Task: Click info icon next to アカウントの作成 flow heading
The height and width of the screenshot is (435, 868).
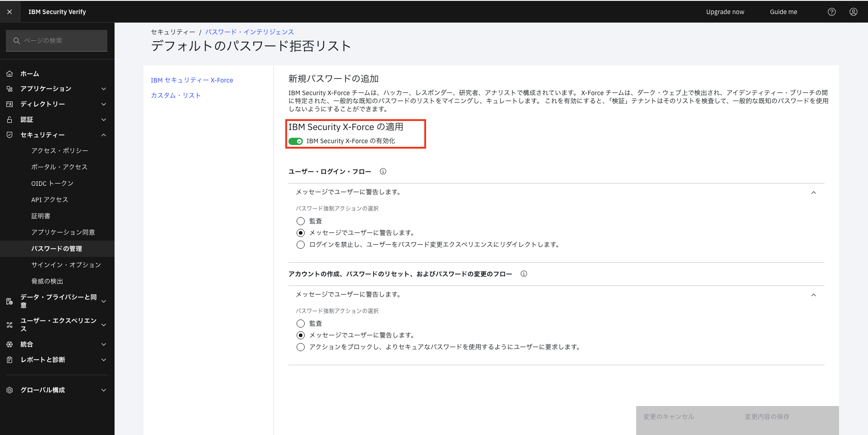Action: 524,274
